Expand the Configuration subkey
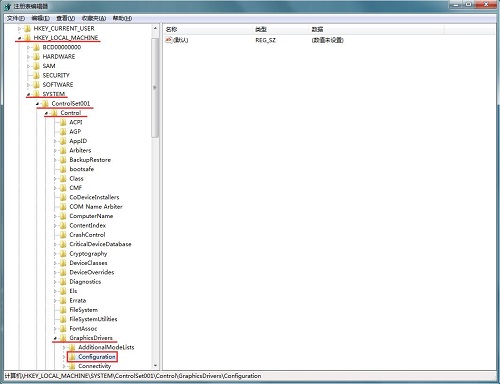This screenshot has height=384, width=500. 64,357
